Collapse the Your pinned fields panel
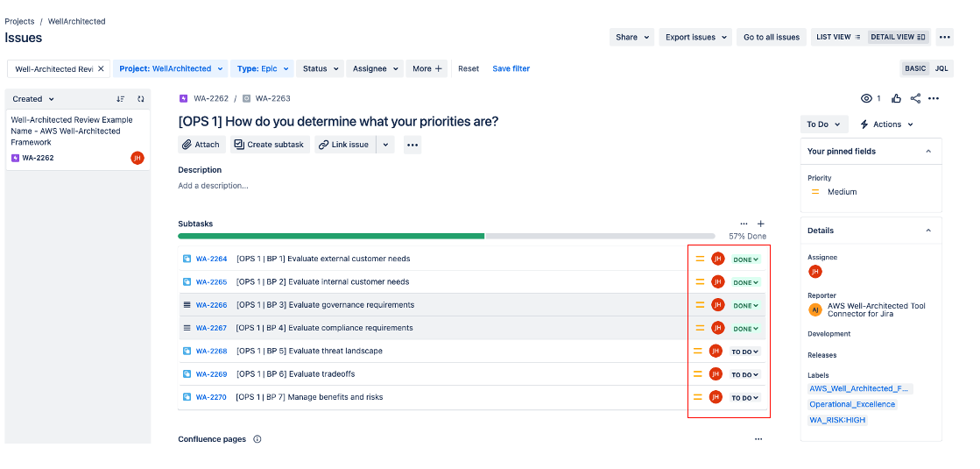 (x=928, y=152)
